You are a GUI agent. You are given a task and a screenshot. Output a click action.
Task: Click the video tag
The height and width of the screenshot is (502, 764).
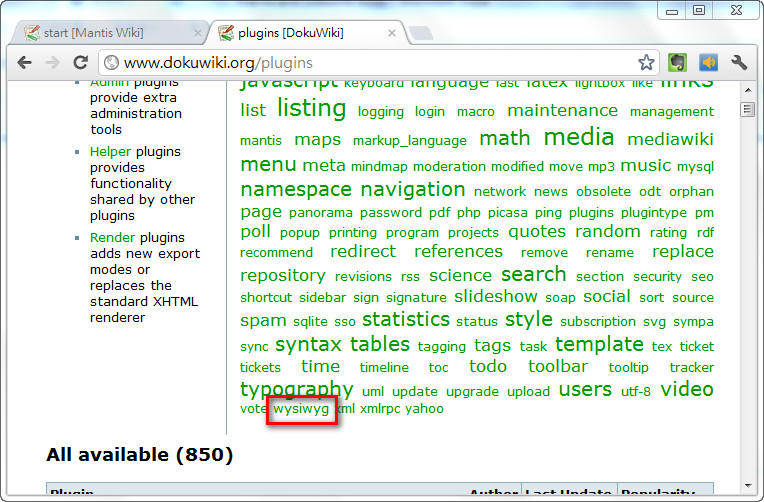[x=687, y=389]
